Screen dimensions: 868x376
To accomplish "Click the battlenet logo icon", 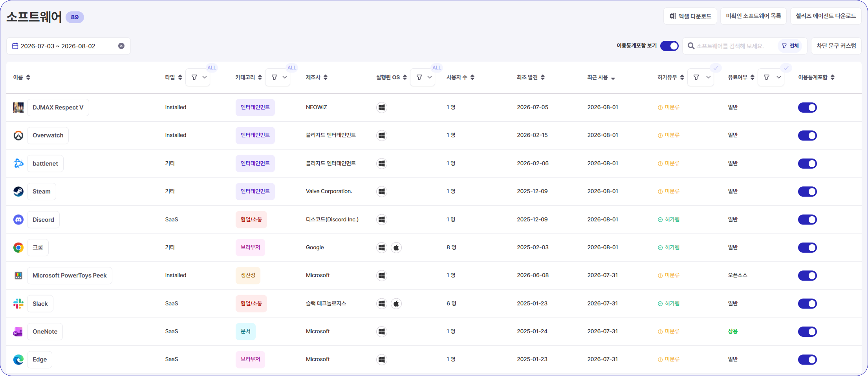I will click(18, 163).
